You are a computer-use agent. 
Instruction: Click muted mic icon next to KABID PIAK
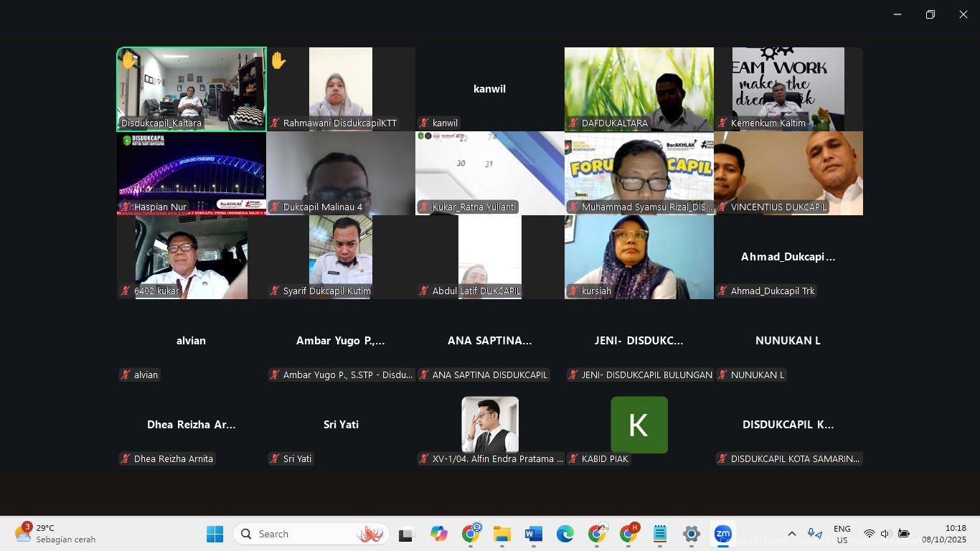[x=574, y=459]
